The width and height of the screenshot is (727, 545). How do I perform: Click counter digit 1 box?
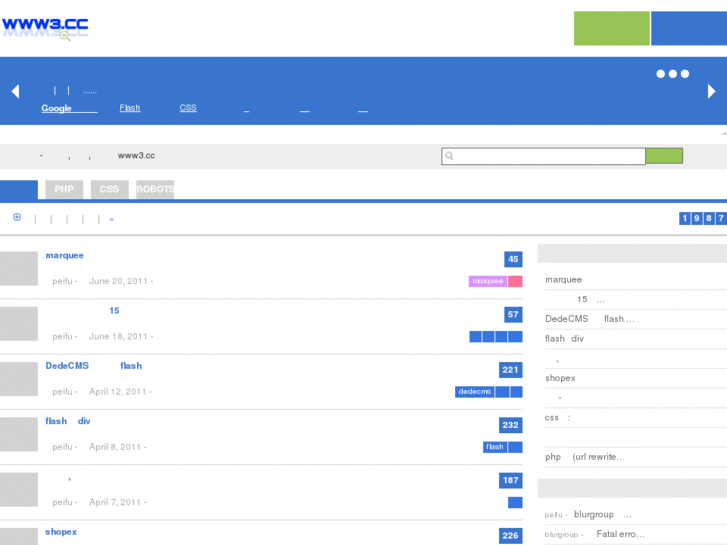[684, 218]
